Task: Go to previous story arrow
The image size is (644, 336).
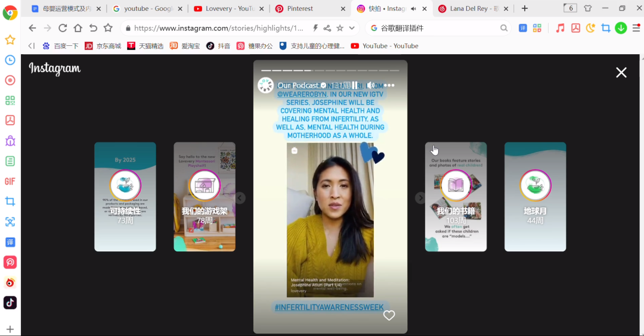Action: [x=240, y=198]
